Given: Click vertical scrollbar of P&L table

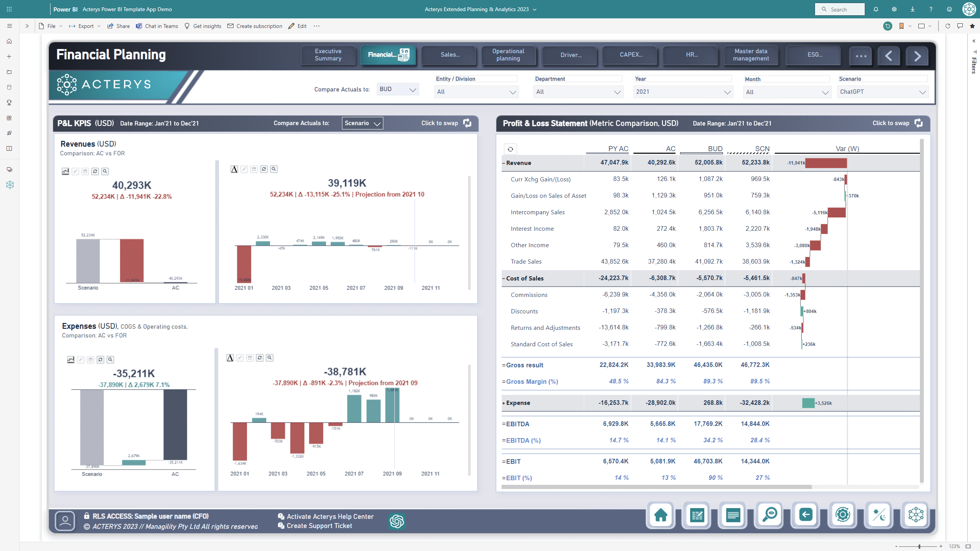Looking at the screenshot, I should [921, 311].
